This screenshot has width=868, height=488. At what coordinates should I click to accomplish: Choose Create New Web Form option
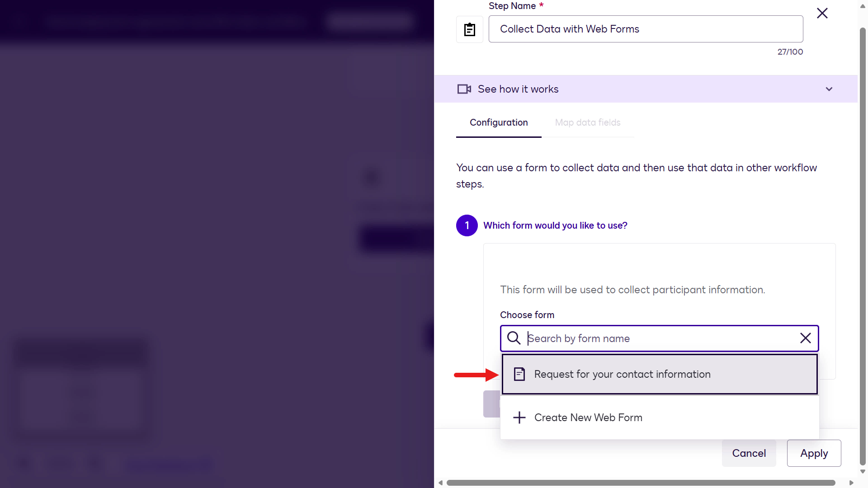coord(660,418)
